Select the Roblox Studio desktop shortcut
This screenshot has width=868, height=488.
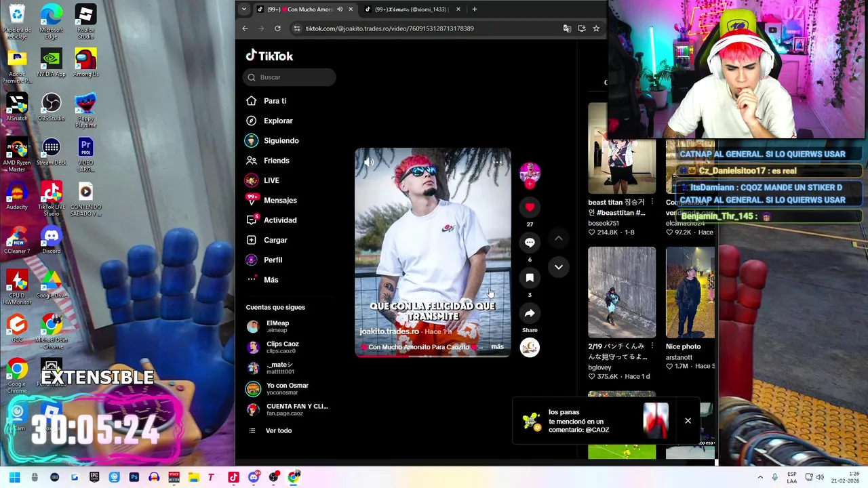coord(85,22)
